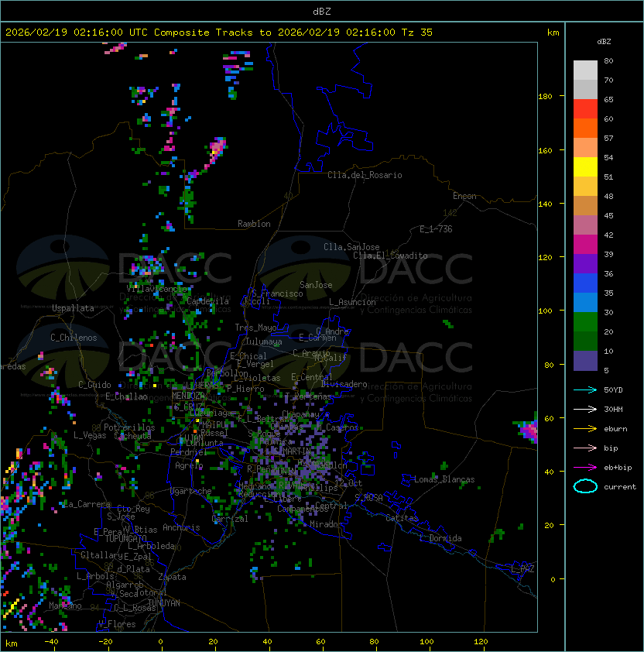Viewport: 644px width, 652px height.
Task: Click the -40 km mark on the horizontal axis
Action: click(51, 642)
